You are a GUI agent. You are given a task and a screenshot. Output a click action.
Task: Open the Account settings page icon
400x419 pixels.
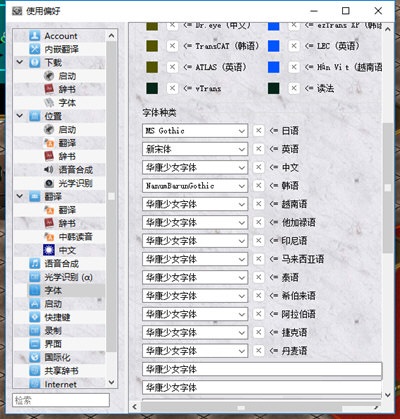35,36
